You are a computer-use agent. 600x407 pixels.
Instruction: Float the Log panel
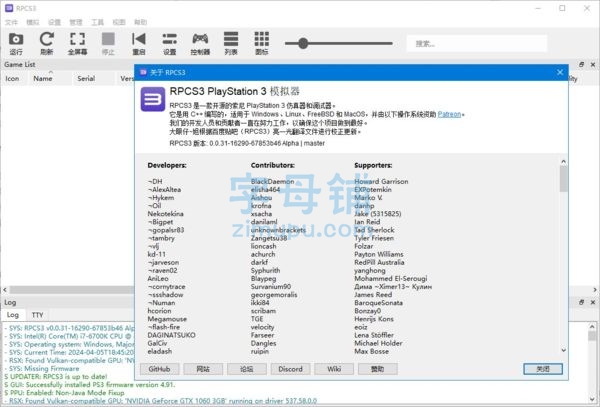coord(581,302)
